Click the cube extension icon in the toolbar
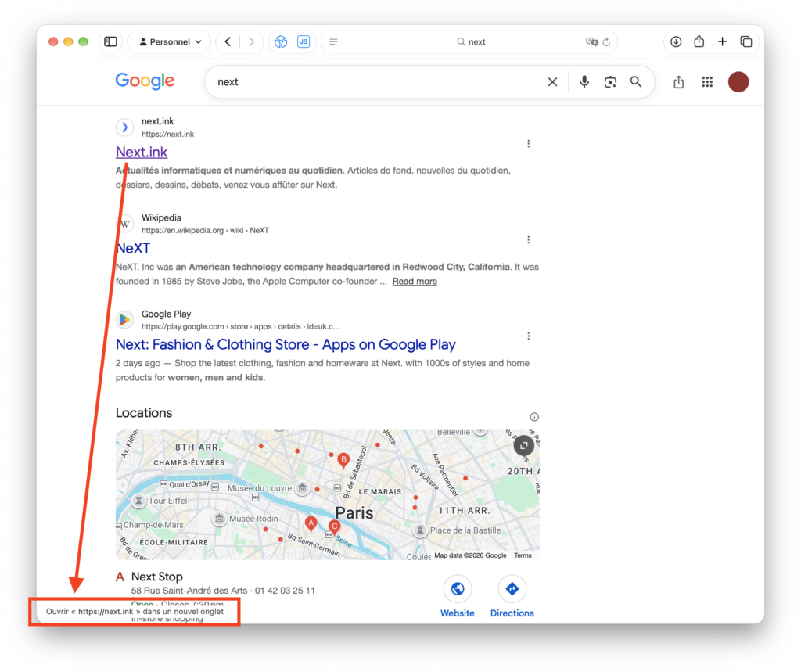This screenshot has height=672, width=801. (x=281, y=42)
